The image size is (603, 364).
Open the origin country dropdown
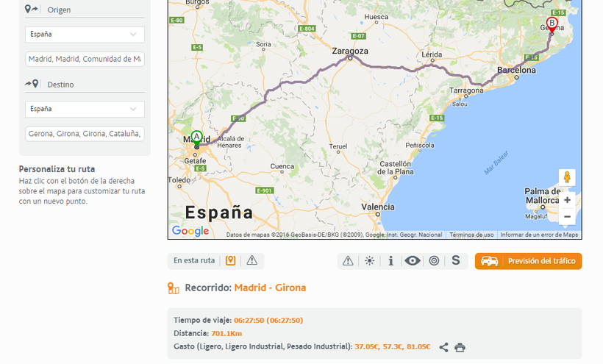click(85, 35)
